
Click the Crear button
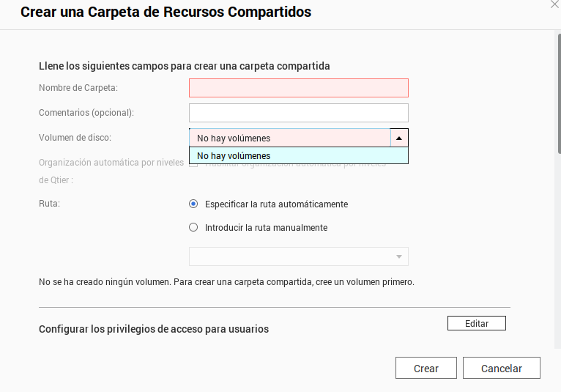(x=426, y=369)
